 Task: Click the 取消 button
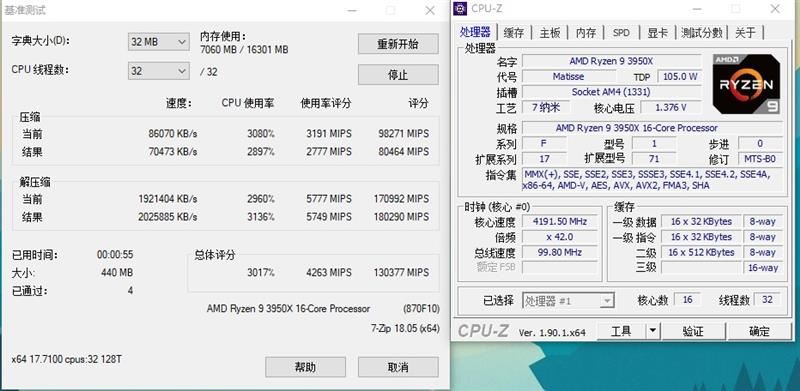click(398, 367)
